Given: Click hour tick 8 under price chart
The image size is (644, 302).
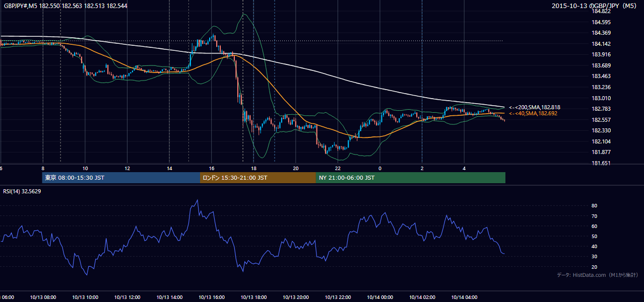Looking at the screenshot, I should pos(43,168).
